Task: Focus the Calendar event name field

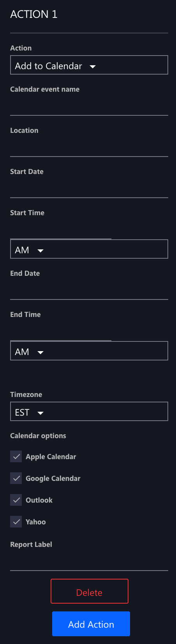Action: pyautogui.click(x=89, y=106)
